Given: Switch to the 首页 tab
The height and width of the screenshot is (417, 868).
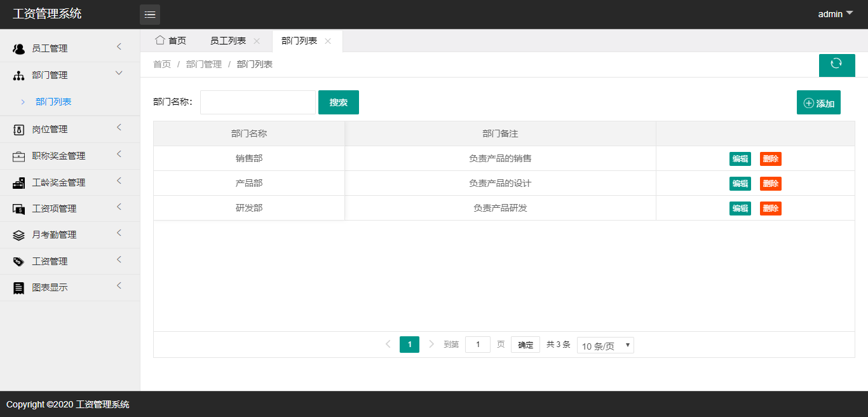Looking at the screenshot, I should [170, 40].
